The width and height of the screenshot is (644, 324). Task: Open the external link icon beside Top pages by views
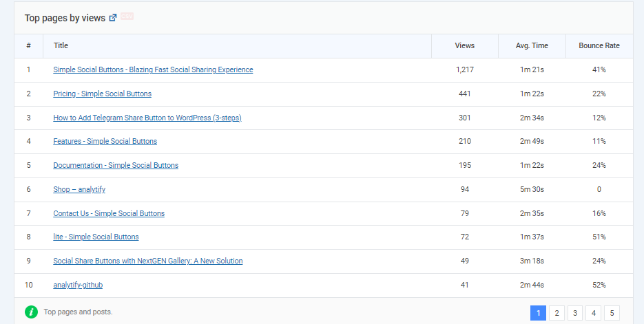tap(113, 18)
